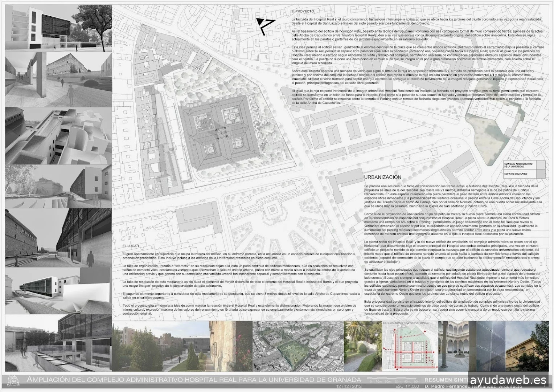Screen dimensions: 554x392
Task: Select the Edificios Singulares legend swatch
Action: 540,174
